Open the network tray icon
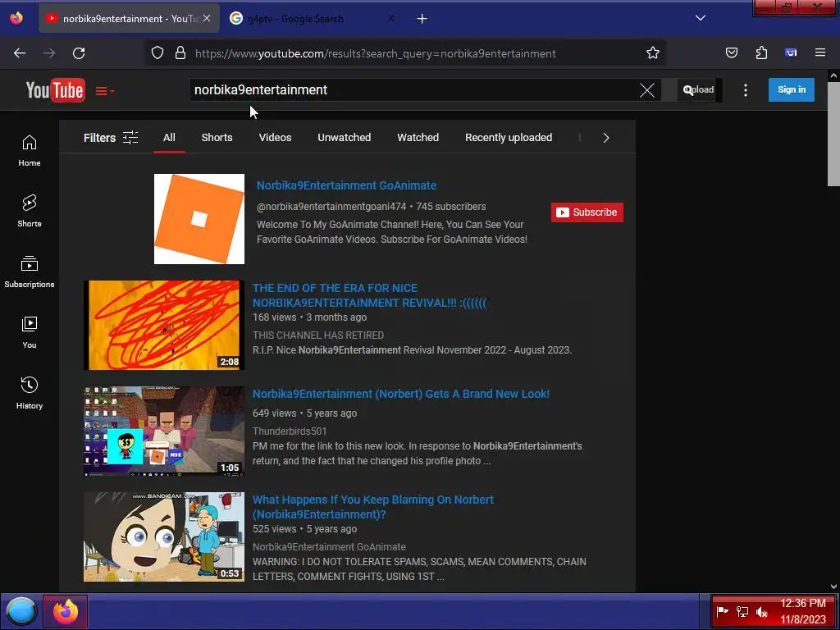840x630 pixels. (742, 611)
